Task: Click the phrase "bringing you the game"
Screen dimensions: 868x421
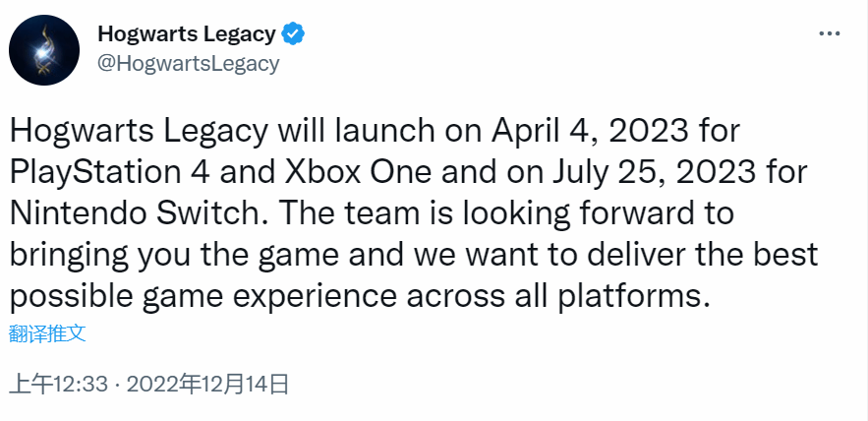Action: click(174, 254)
